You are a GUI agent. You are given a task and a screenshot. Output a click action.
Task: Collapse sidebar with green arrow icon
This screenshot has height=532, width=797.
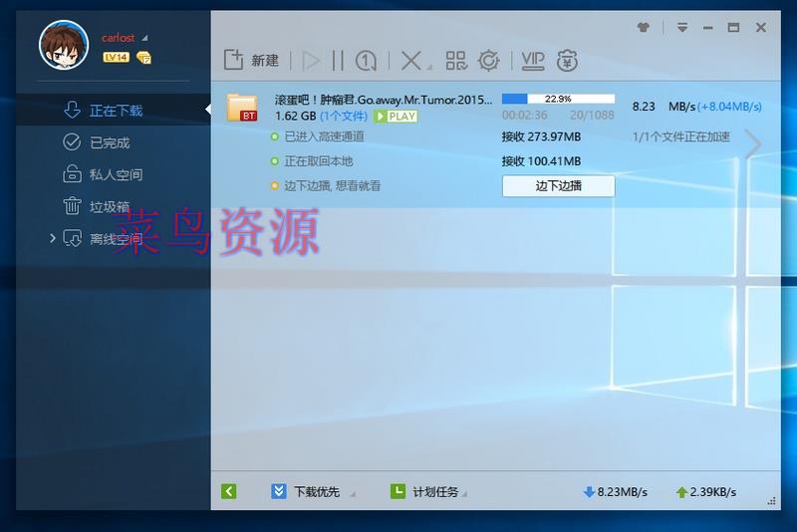(229, 491)
